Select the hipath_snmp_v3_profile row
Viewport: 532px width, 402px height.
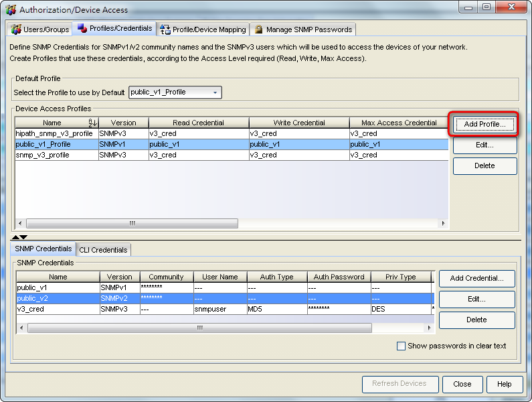point(232,133)
